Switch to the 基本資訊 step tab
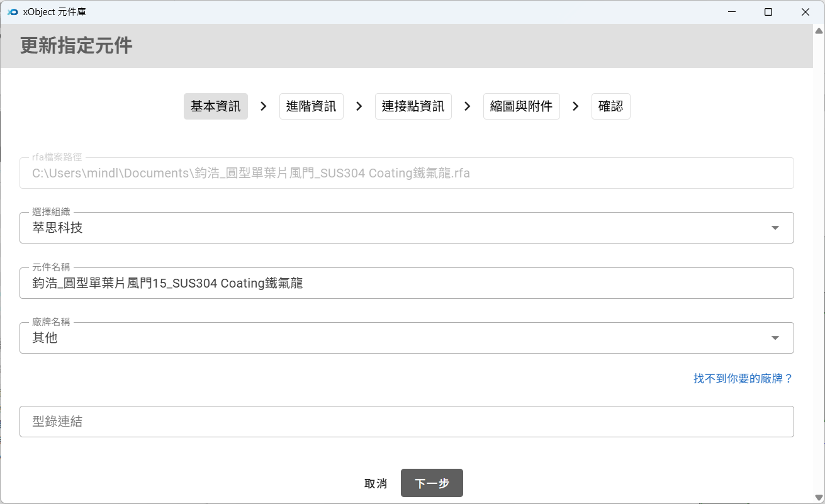Image resolution: width=825 pixels, height=504 pixels. [x=216, y=106]
